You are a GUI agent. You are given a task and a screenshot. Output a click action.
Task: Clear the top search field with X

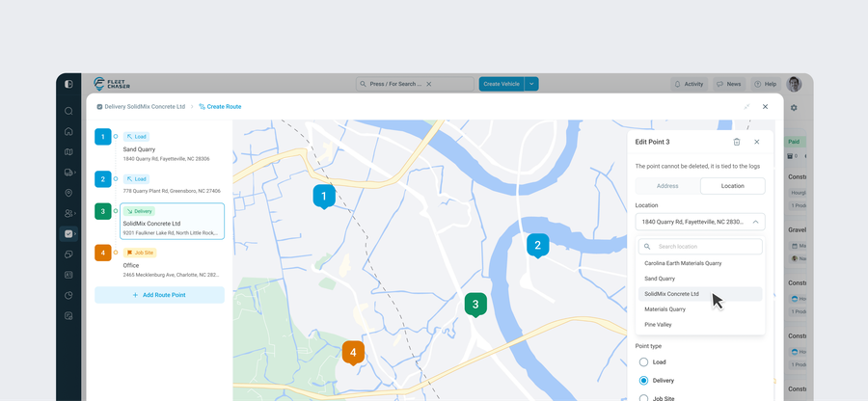click(428, 84)
